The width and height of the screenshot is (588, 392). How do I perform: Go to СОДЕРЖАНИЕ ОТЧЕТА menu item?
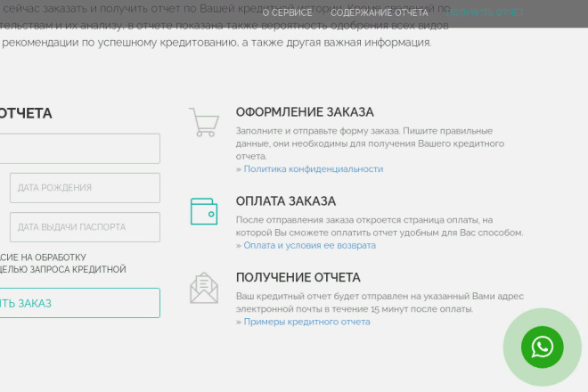[379, 12]
